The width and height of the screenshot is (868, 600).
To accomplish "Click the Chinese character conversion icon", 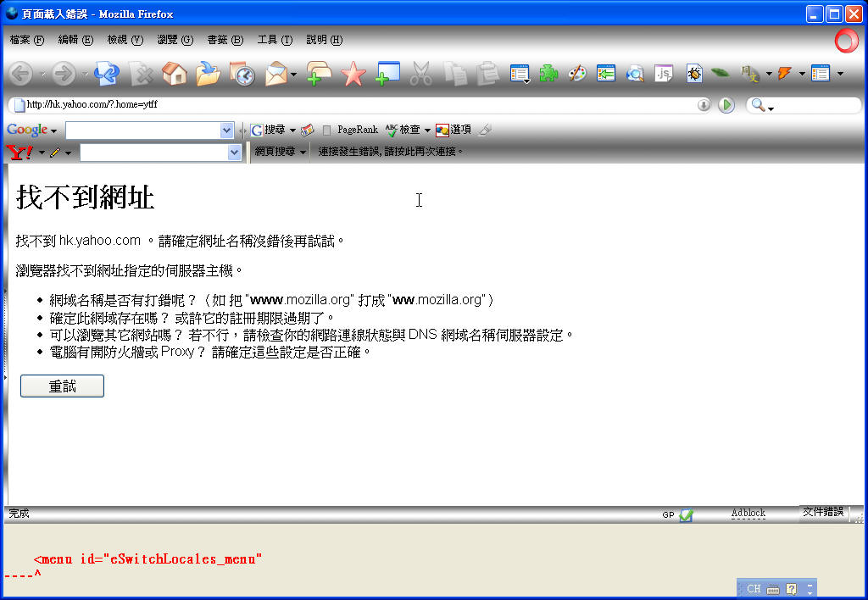I will (x=750, y=73).
